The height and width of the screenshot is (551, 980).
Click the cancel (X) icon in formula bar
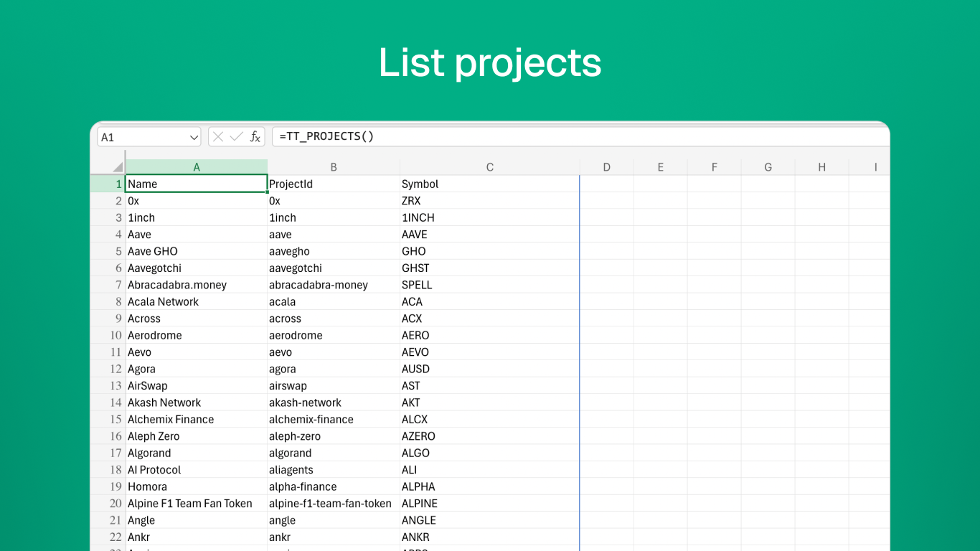click(218, 137)
